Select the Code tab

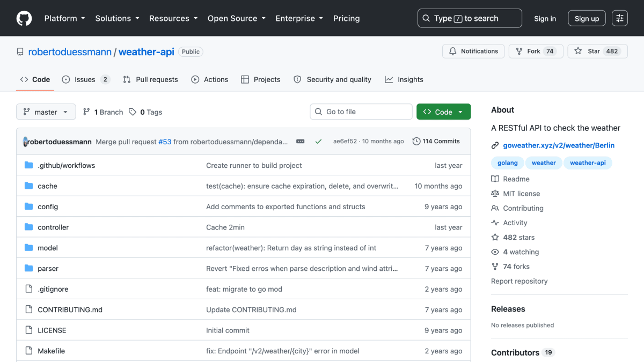tap(35, 79)
